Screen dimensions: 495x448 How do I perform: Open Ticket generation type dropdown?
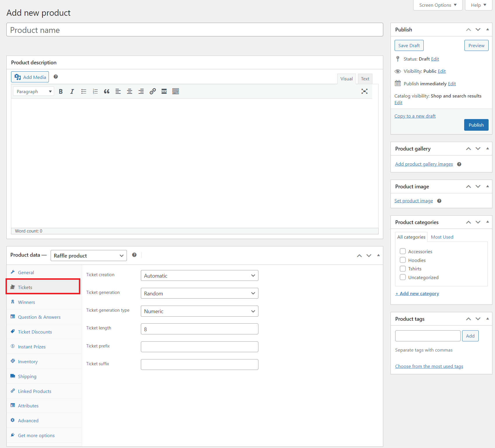click(x=199, y=311)
